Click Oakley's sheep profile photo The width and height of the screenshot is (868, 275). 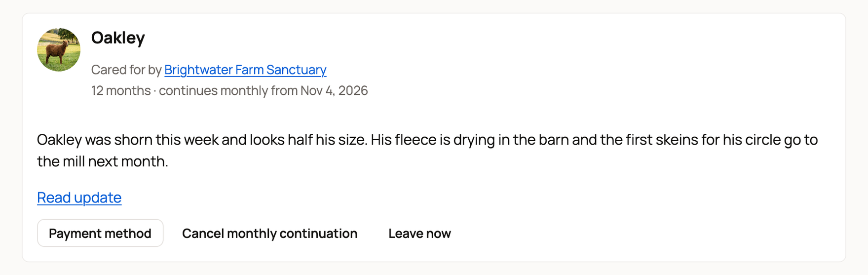[59, 50]
